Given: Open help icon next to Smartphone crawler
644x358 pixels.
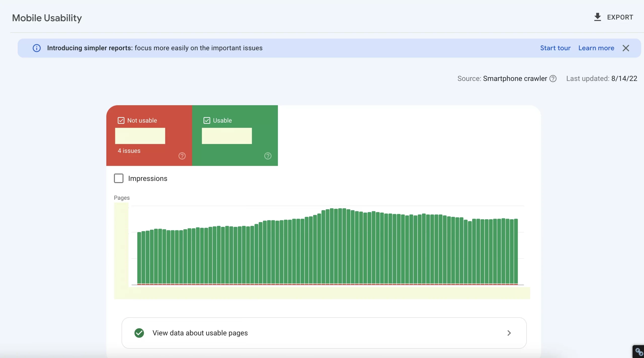Looking at the screenshot, I should point(553,79).
